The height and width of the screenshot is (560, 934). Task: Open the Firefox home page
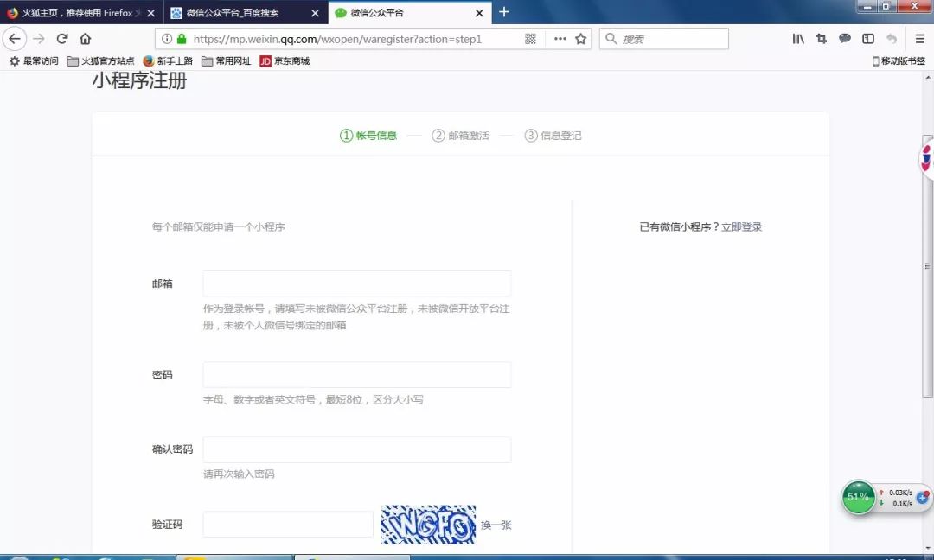pyautogui.click(x=85, y=39)
